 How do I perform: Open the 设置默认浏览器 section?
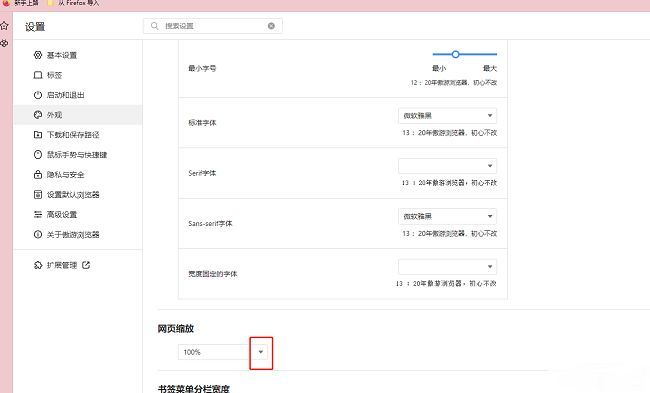click(78, 194)
